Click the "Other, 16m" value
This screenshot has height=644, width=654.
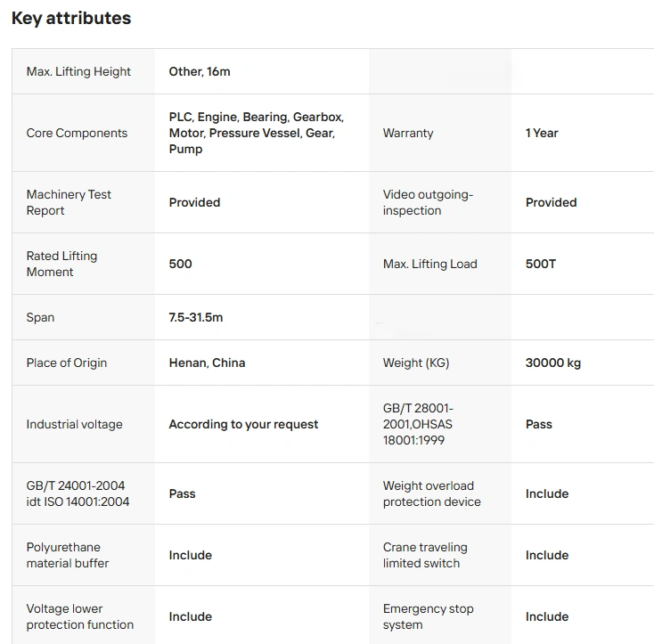pyautogui.click(x=200, y=71)
